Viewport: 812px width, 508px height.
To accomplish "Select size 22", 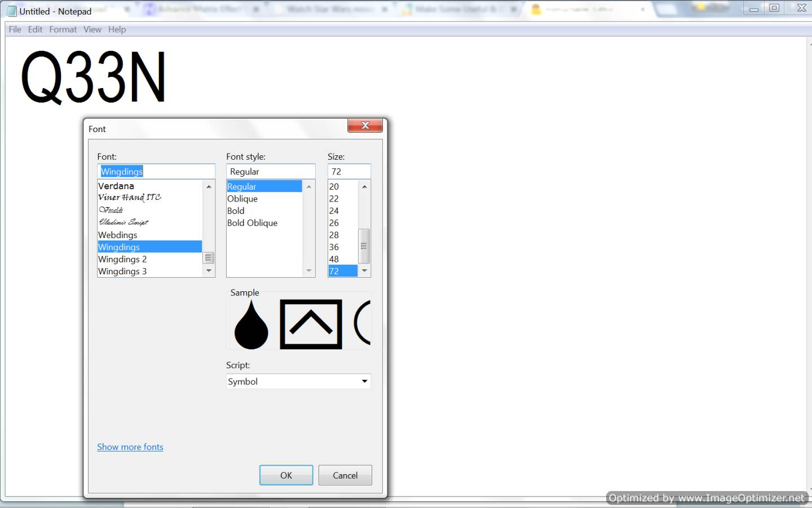I will [343, 199].
